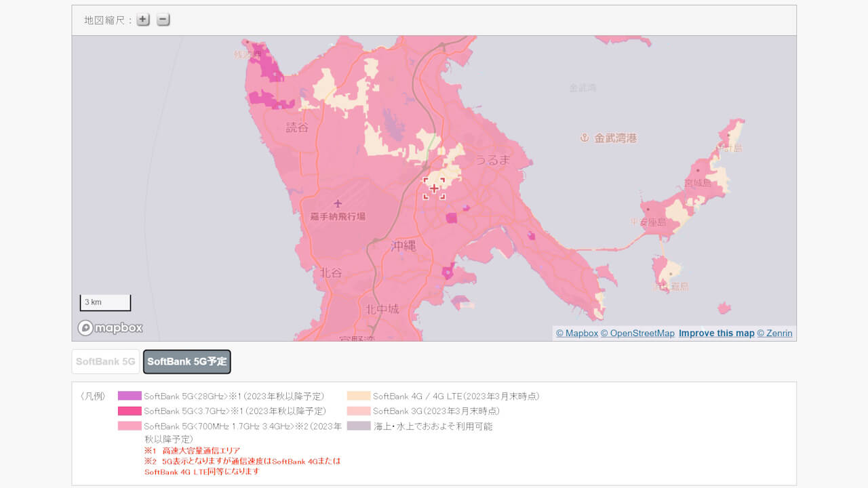Click the 3 km scale bar
This screenshot has height=488, width=868.
(x=105, y=302)
